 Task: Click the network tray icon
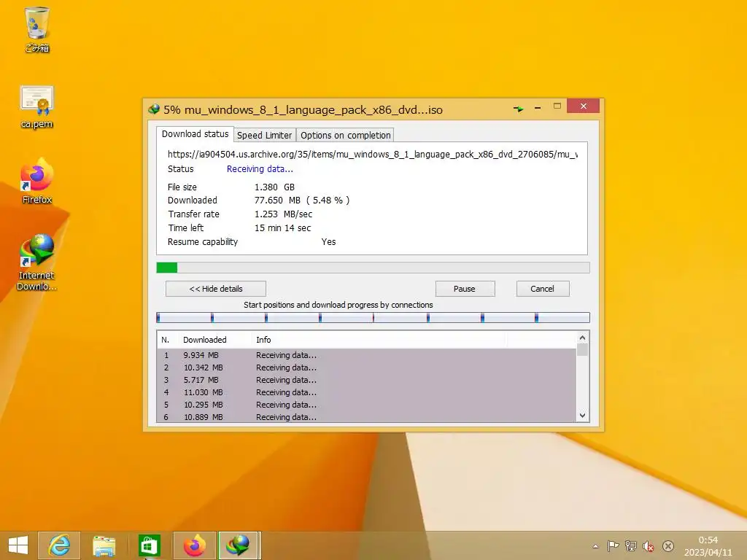coord(631,545)
